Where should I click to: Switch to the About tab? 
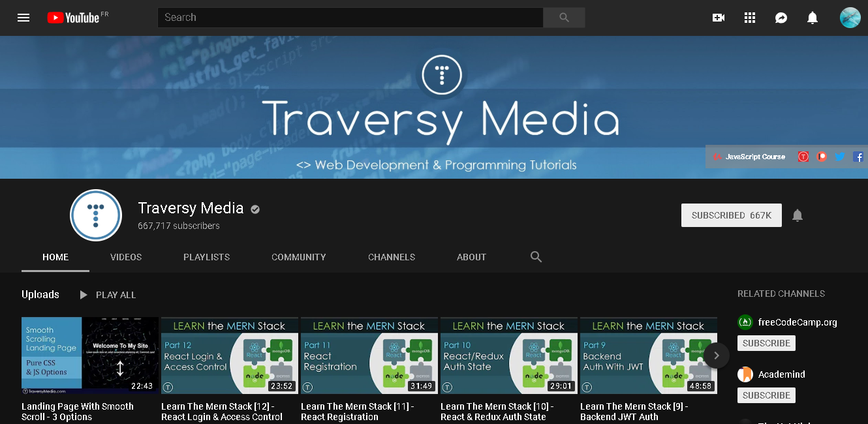pos(472,257)
